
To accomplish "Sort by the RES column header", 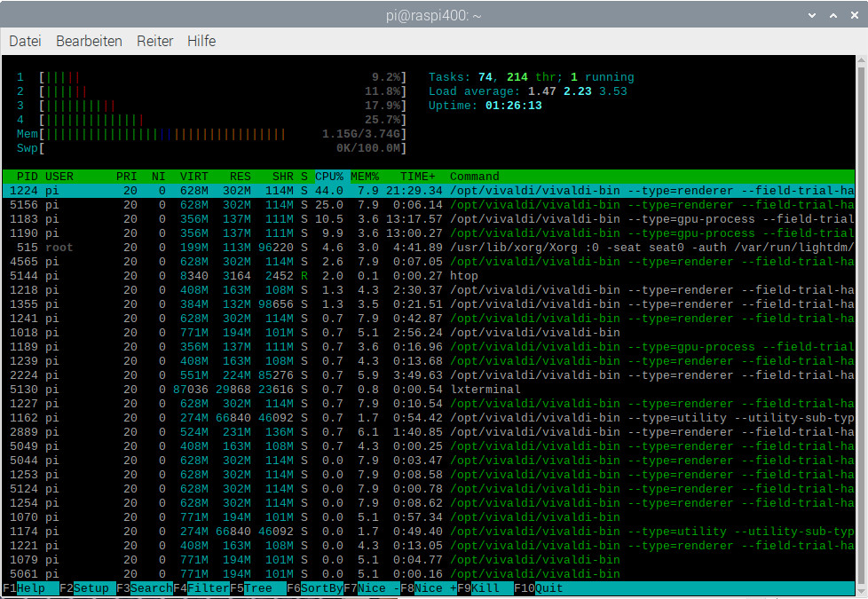I will 241,177.
